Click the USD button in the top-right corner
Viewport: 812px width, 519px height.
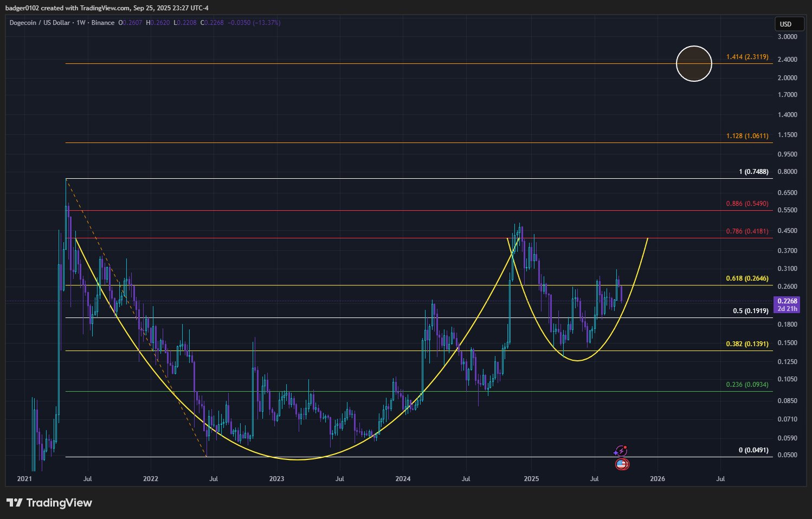coord(789,24)
